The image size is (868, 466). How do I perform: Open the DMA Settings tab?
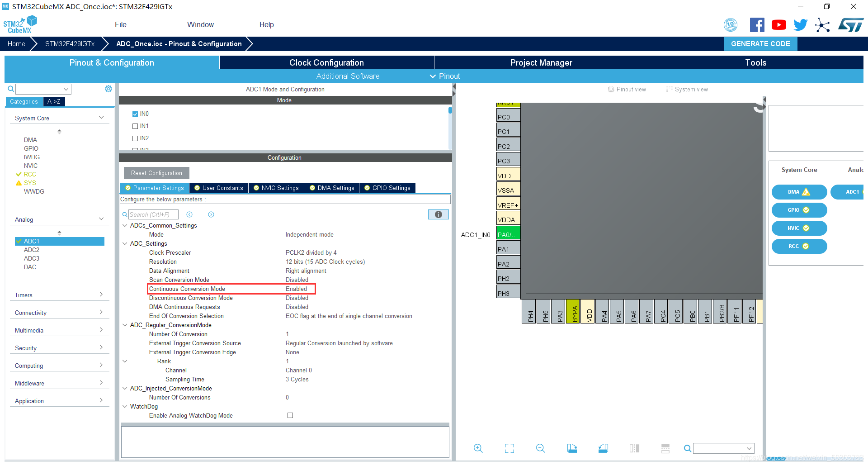(332, 188)
